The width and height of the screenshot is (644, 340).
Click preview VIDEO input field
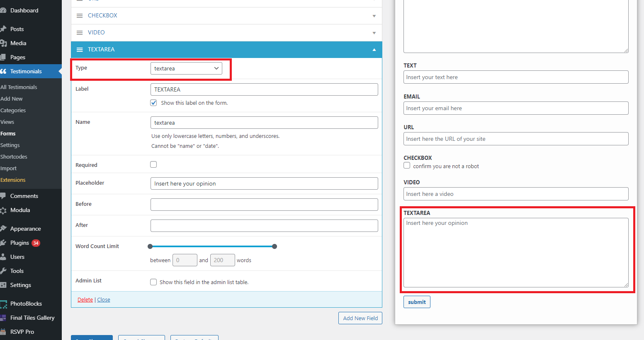click(x=516, y=194)
